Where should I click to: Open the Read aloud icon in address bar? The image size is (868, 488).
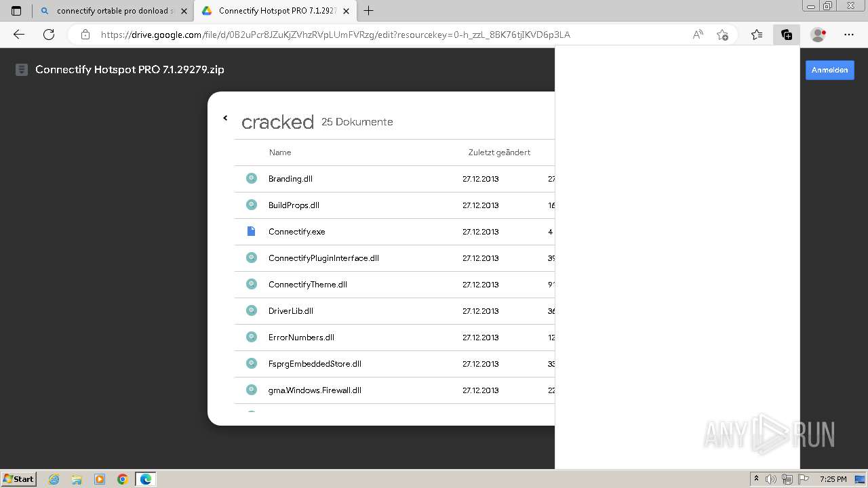[698, 35]
